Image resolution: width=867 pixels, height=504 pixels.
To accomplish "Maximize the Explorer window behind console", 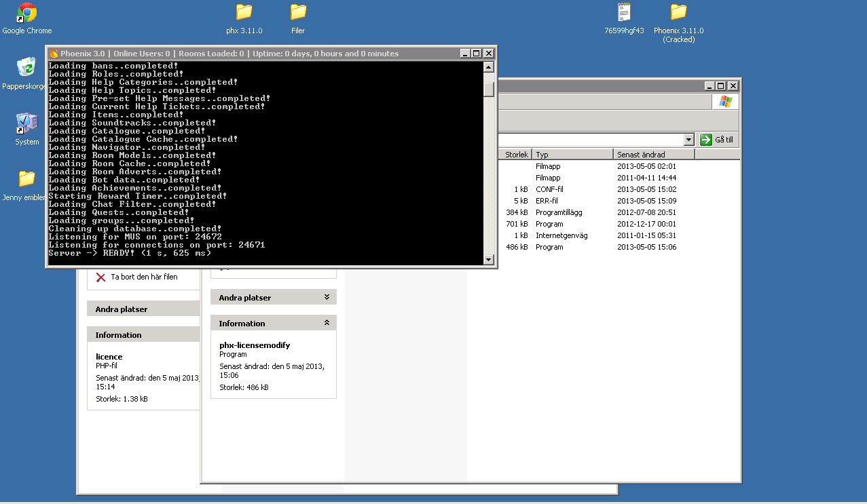I will [x=720, y=86].
